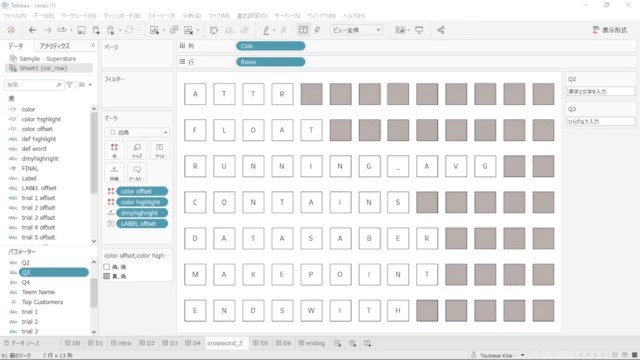Open the ファイル(F) menu
Viewport: 640px width, 360px height.
15,16
